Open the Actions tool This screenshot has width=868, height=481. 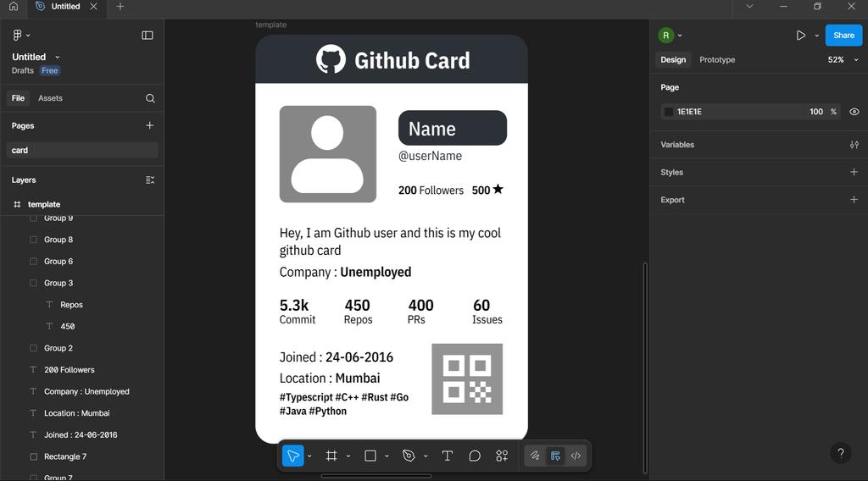[502, 456]
